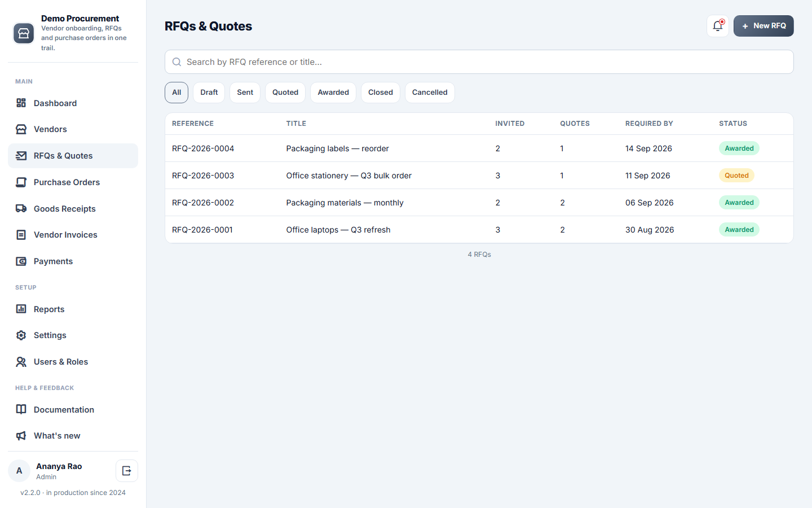Click '30 Aug 2026' required-by date

[650, 230]
